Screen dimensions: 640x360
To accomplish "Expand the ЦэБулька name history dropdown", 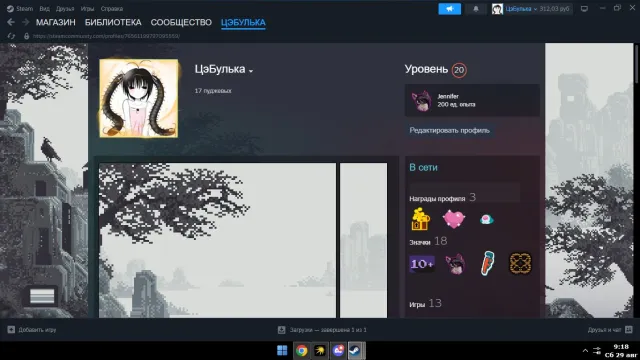I will tap(251, 71).
